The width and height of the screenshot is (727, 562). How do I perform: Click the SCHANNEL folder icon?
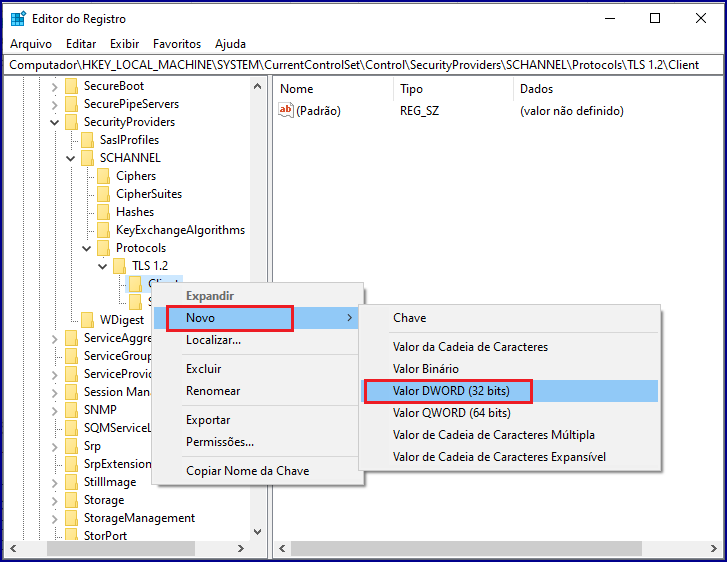point(87,158)
